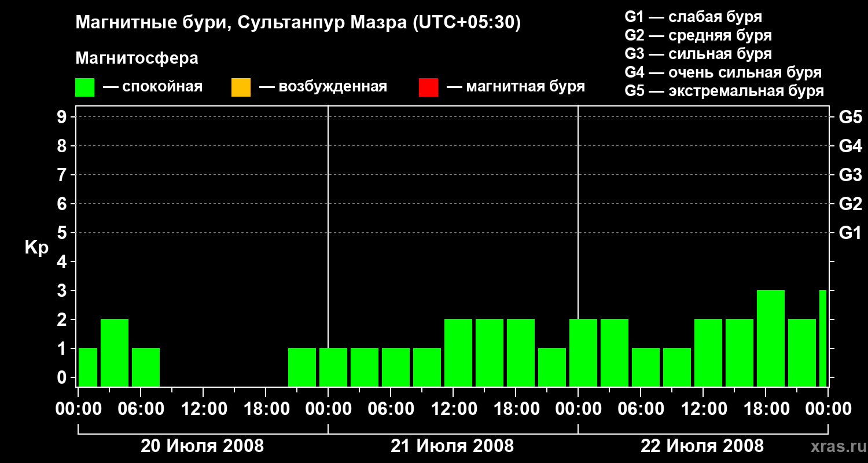Select legend line 'G1 — слабая буря'
Viewport: 868px width, 463px height.
(x=693, y=17)
